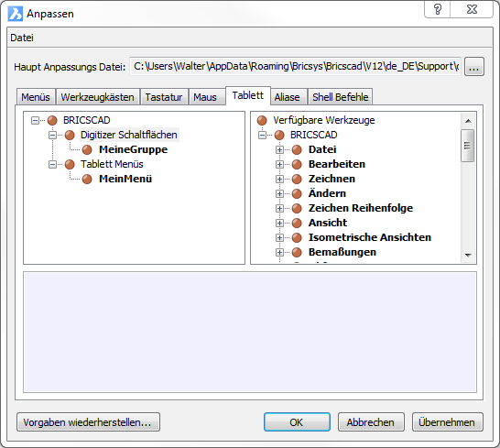Image resolution: width=500 pixels, height=448 pixels.
Task: Click the tools list scrollbar down arrow
Action: coord(468,255)
